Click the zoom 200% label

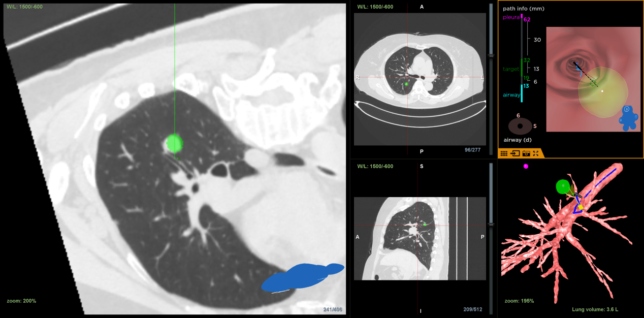(x=21, y=301)
